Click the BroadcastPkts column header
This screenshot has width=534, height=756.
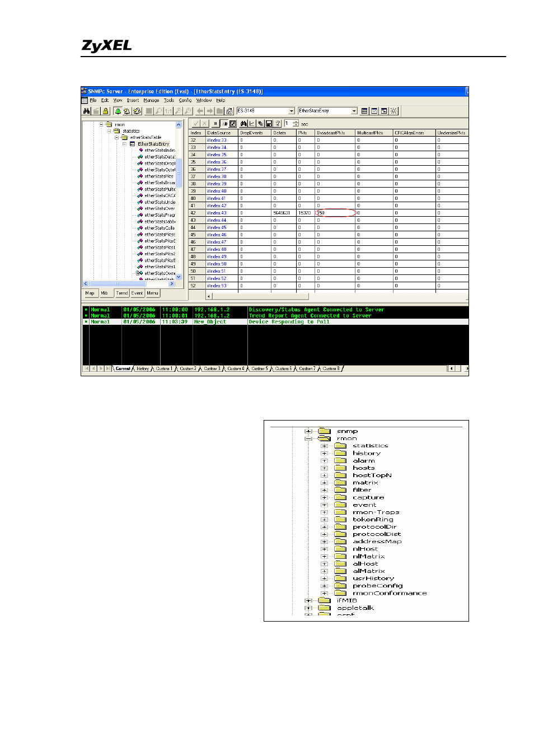pyautogui.click(x=335, y=133)
